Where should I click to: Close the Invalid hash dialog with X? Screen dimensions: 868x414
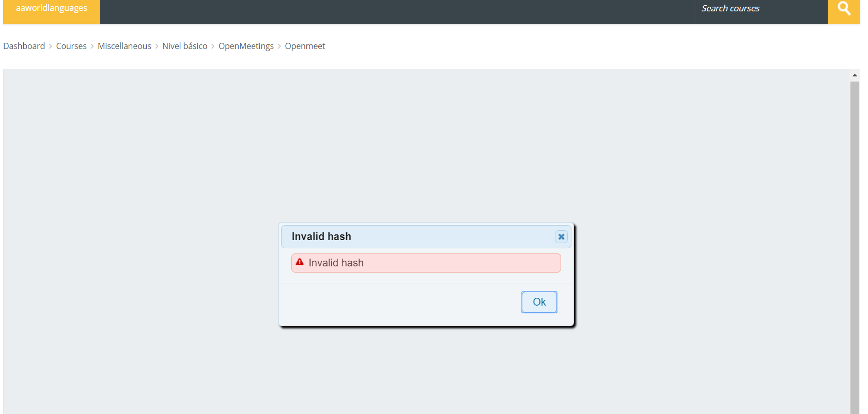[x=561, y=236]
